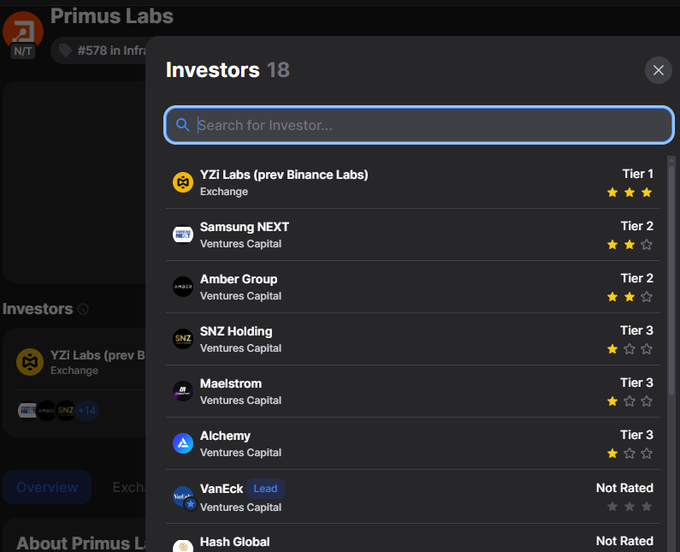
Task: Click the Investors 18 dialog heading
Action: pos(228,70)
